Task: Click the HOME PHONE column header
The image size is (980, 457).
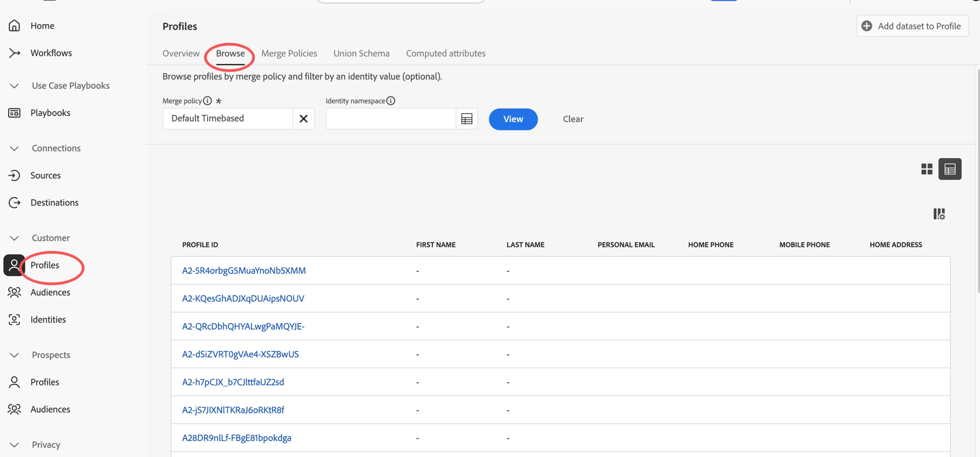Action: click(710, 245)
